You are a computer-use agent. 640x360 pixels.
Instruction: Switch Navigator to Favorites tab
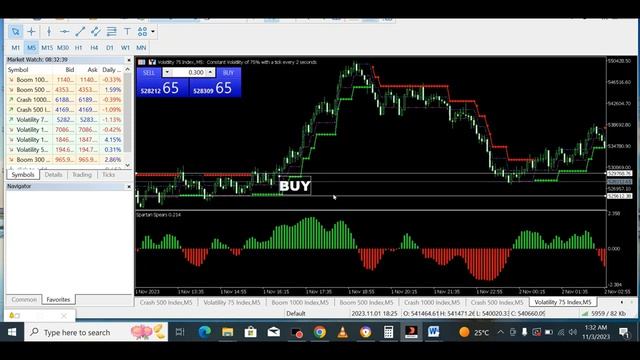tap(58, 300)
